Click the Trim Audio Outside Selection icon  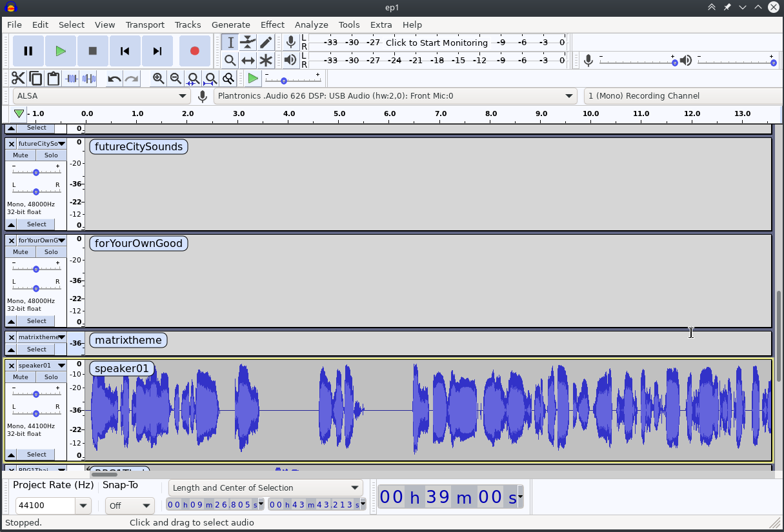[72, 78]
